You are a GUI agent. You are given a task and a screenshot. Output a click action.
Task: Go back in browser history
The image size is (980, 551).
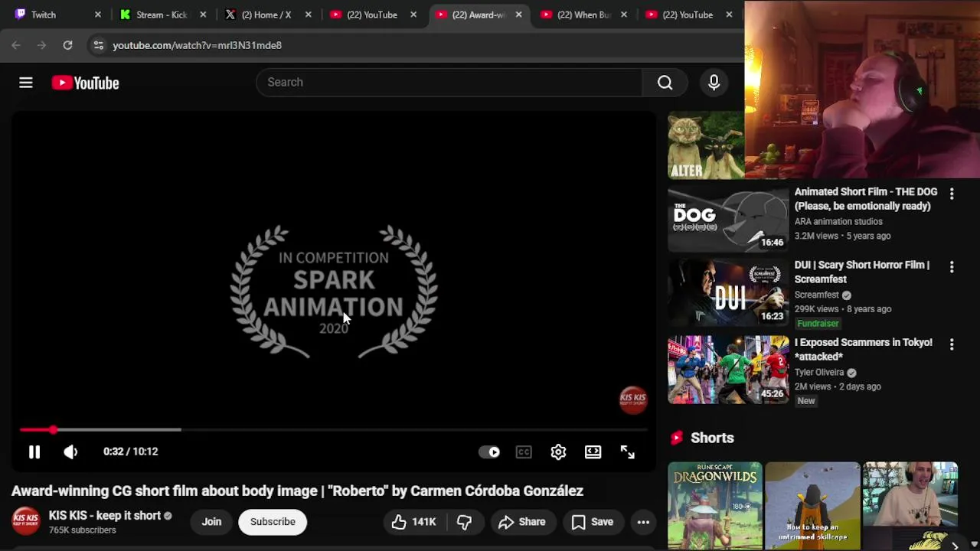(x=16, y=45)
